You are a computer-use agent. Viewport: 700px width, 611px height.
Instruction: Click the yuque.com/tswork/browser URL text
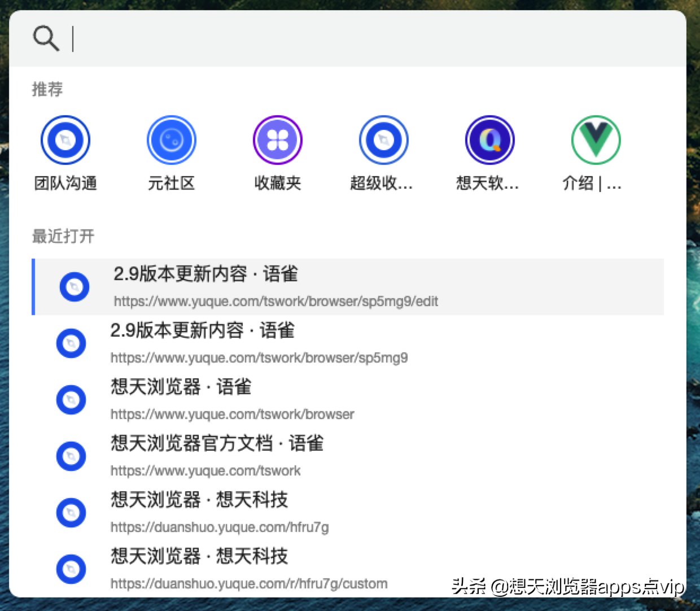pos(232,414)
